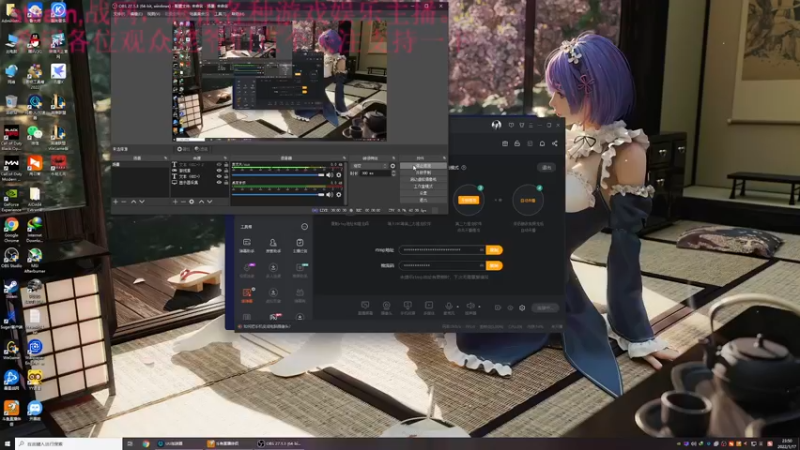Open speaker device dropdown arrow in streaming app
Viewport: 800px width, 450px height.
pos(479,306)
